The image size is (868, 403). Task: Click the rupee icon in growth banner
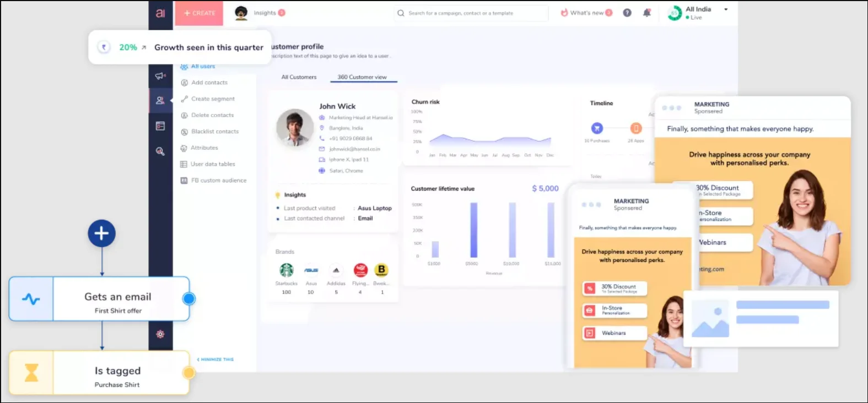click(x=104, y=47)
